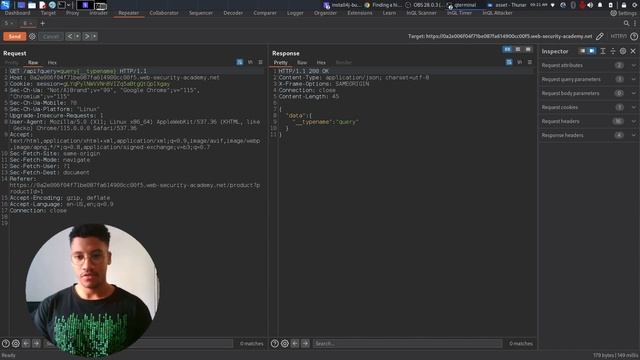Viewport: 640px width, 360px height.
Task: Open the Decoder tab
Action: (233, 13)
